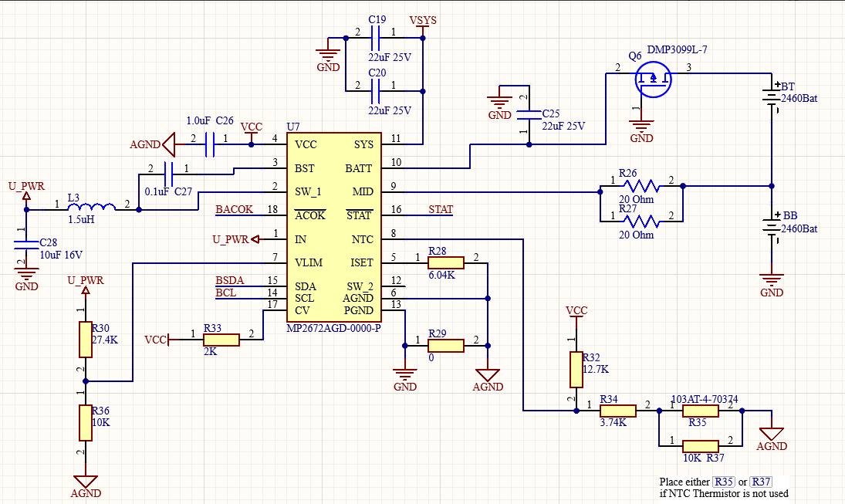Select the U7 MP2672AGD IC body
This screenshot has height=504, width=845.
pos(334,227)
